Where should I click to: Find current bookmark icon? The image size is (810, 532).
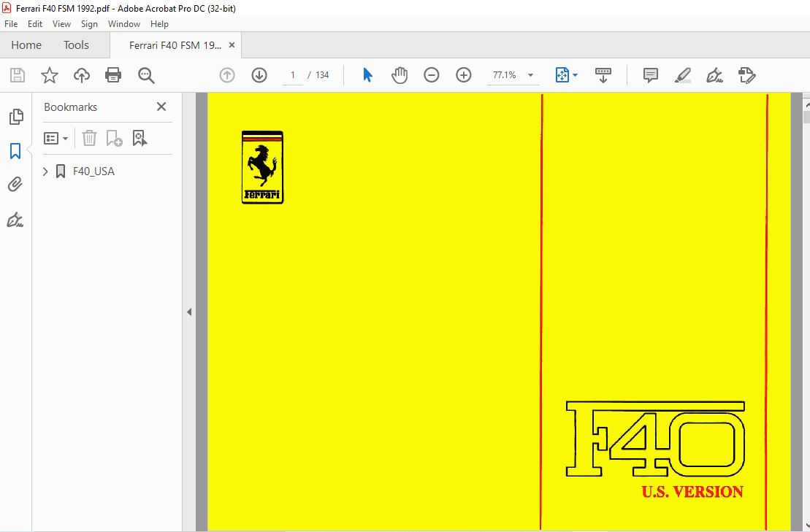(x=140, y=138)
